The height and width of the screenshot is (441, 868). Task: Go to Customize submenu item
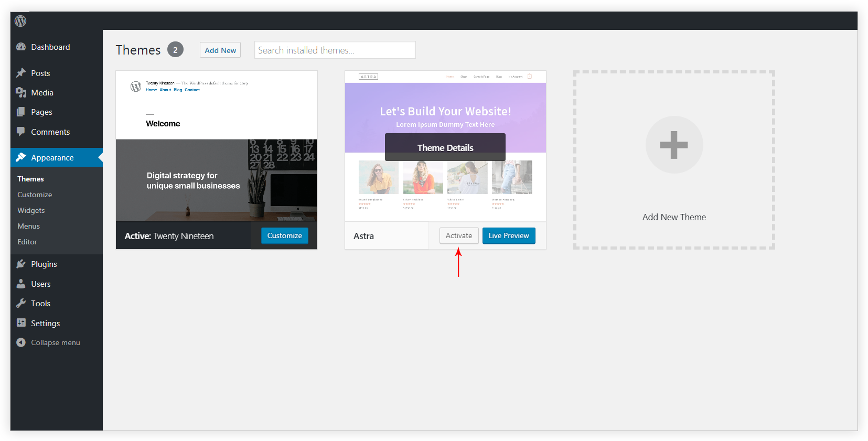coord(35,195)
